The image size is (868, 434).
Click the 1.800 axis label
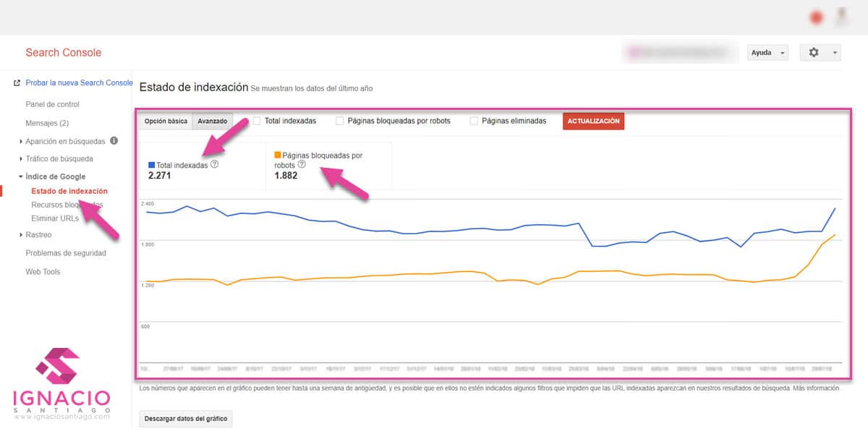click(x=146, y=244)
